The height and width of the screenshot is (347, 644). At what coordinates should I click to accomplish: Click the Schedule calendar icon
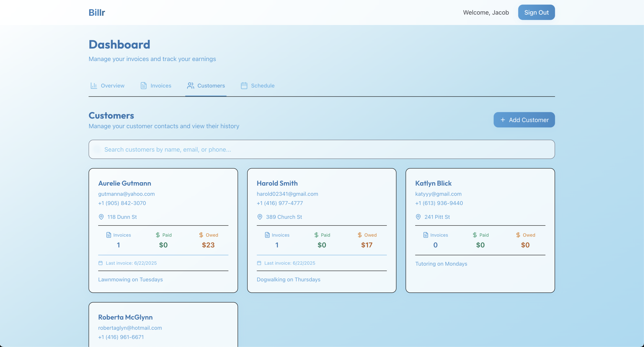(x=244, y=85)
